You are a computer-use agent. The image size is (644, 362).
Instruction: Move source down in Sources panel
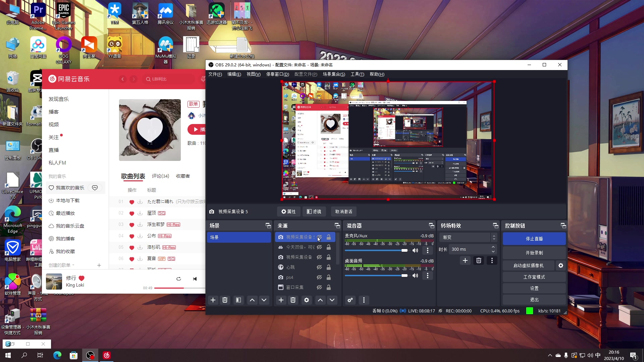point(332,300)
